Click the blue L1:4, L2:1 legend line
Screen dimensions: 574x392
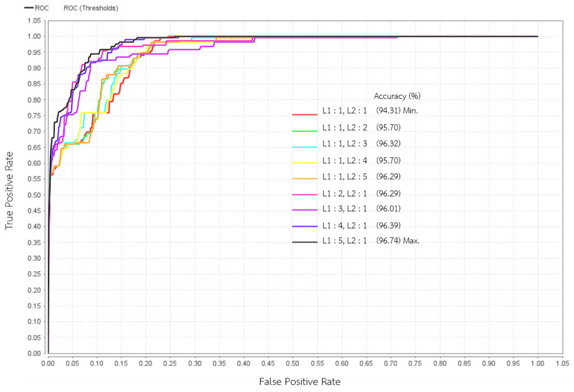pos(305,226)
